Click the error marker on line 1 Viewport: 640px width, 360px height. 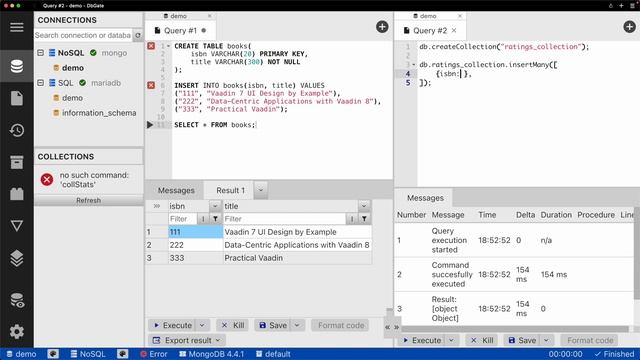point(151,46)
